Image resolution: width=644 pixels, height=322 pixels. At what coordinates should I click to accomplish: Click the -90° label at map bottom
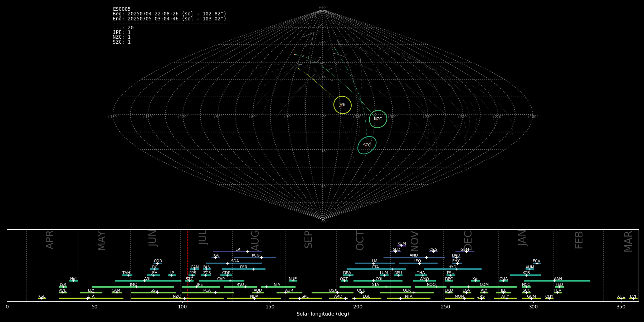pos(323,222)
